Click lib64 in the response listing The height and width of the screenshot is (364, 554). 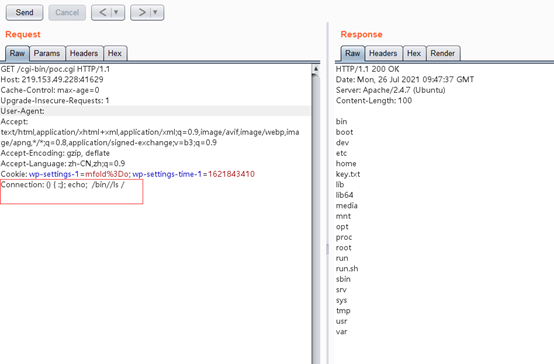344,195
